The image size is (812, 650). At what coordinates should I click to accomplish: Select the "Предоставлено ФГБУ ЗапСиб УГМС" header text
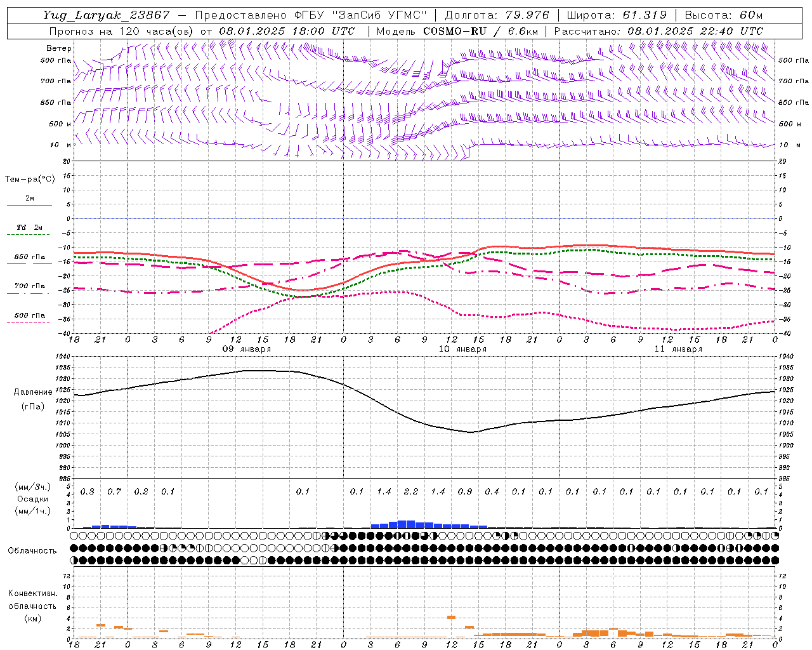tap(311, 15)
